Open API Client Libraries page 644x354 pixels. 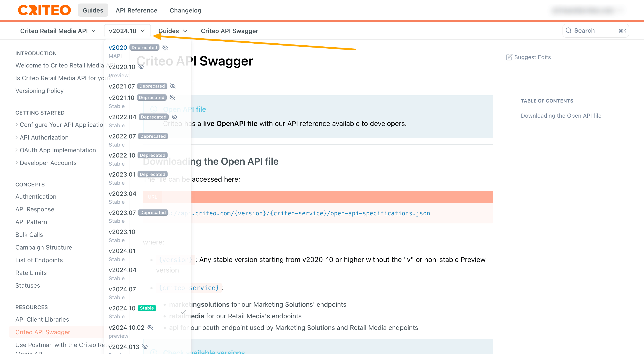click(42, 320)
